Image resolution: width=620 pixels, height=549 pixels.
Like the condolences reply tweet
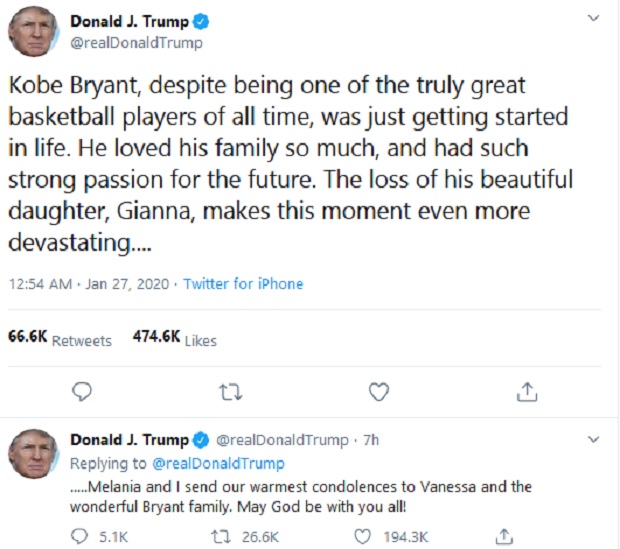pyautogui.click(x=365, y=536)
